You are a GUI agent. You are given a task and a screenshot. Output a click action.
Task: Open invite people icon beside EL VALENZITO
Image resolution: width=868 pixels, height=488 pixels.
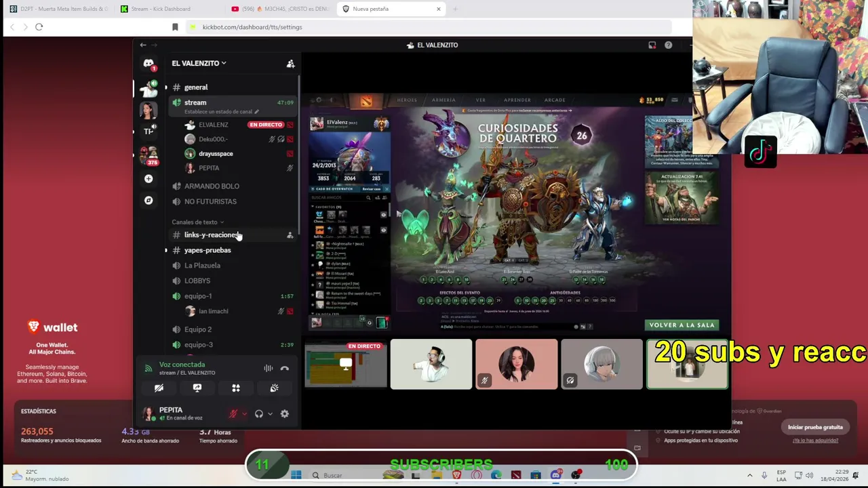pyautogui.click(x=290, y=63)
